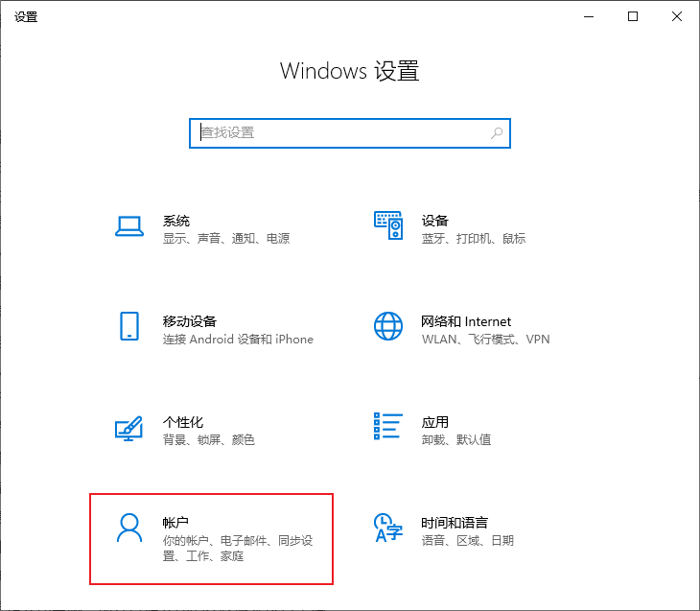The image size is (700, 611).
Task: Open the 个性化 settings title
Action: click(x=183, y=422)
